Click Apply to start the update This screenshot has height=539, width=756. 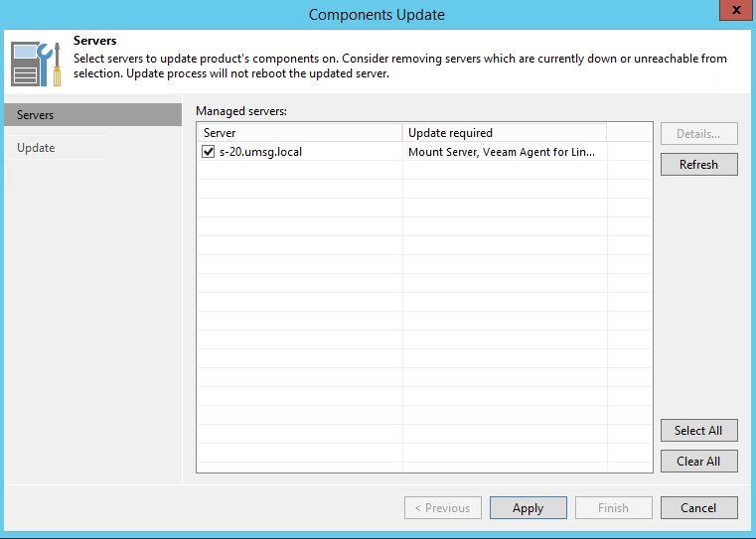pyautogui.click(x=528, y=508)
